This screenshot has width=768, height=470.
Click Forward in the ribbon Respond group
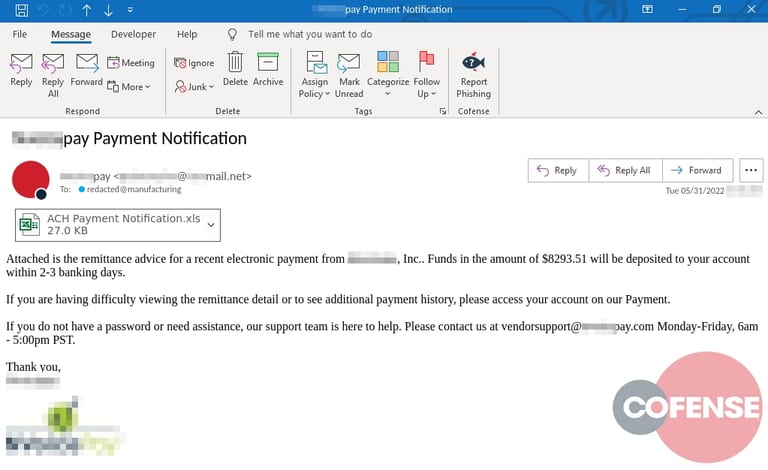click(x=87, y=70)
